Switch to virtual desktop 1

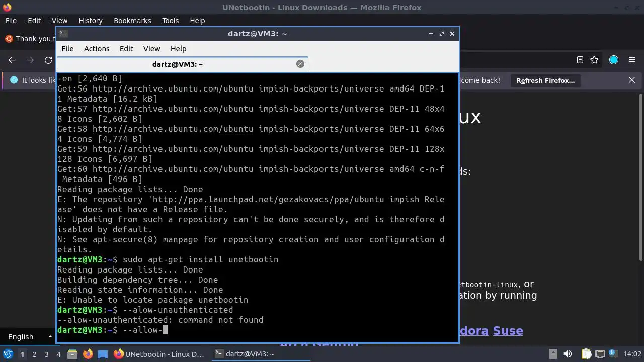(22, 354)
